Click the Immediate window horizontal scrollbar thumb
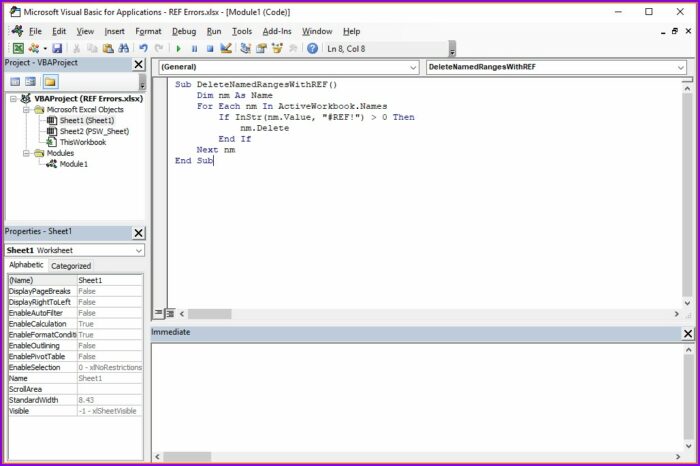This screenshot has height=466, width=700. 187,457
